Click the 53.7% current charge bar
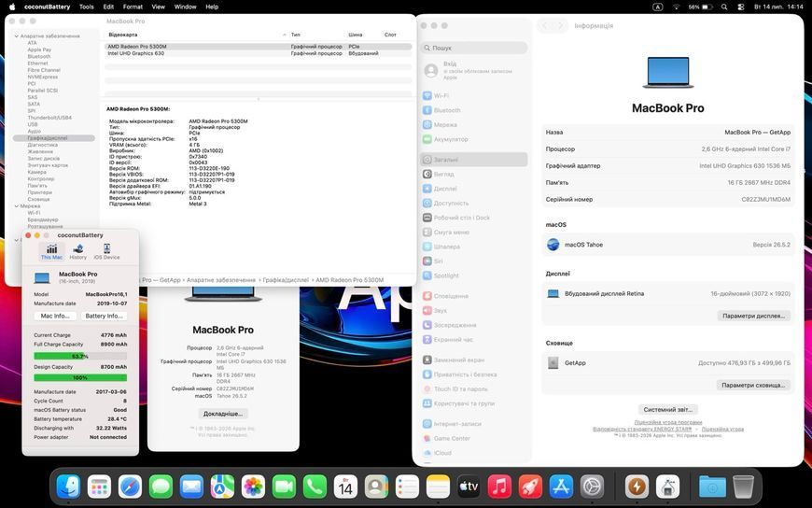812x508 pixels. [x=80, y=356]
